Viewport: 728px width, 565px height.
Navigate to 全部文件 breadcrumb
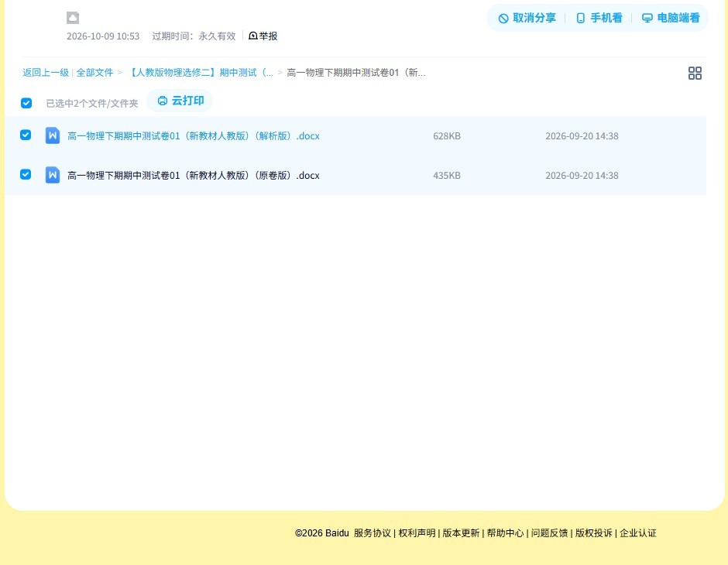pos(94,72)
